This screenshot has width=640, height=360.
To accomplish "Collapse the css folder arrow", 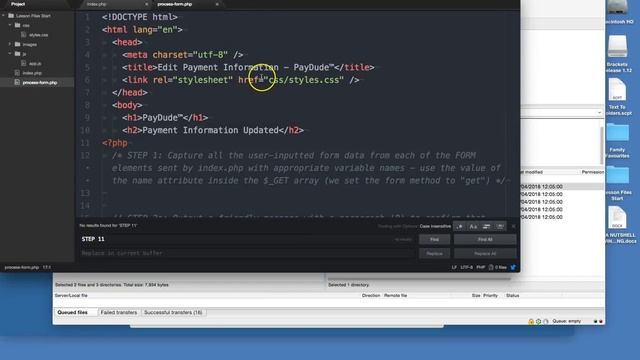I will point(10,25).
